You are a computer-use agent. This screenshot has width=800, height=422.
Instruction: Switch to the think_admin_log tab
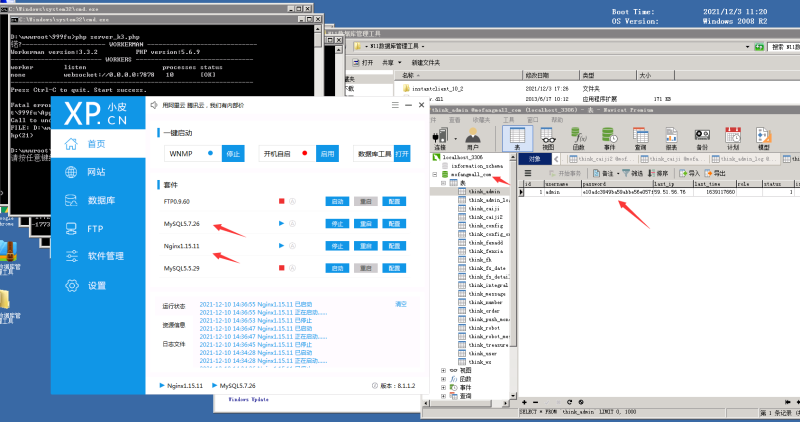(x=744, y=159)
